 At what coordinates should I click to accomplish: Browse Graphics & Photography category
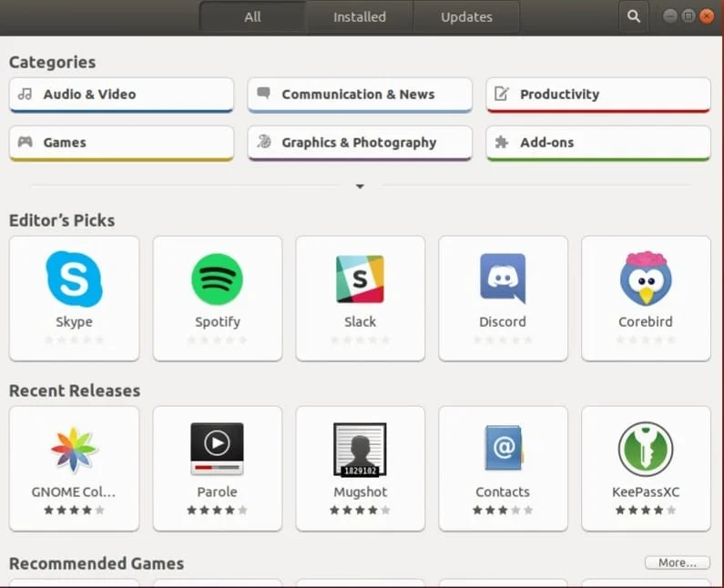click(x=360, y=143)
